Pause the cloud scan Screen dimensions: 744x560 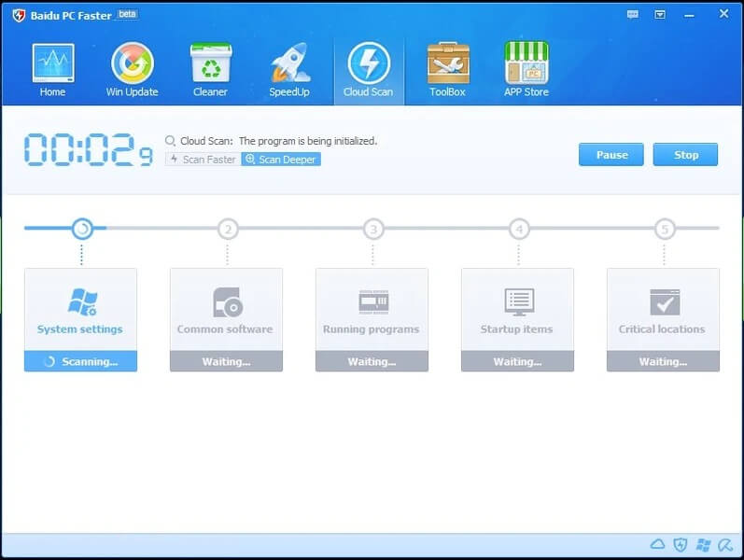611,155
